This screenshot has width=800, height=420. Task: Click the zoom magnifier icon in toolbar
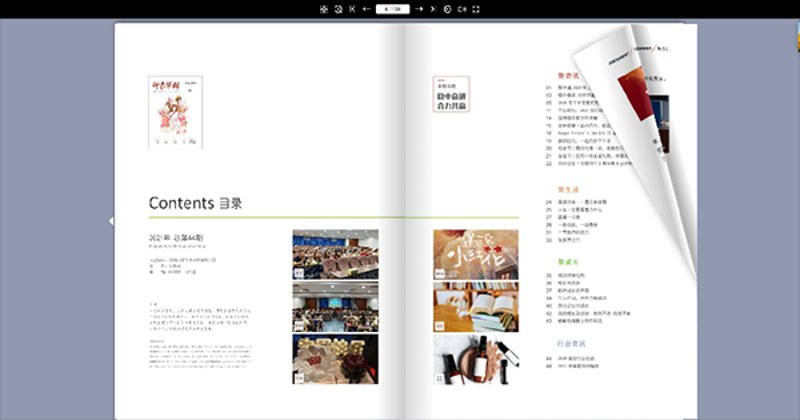(x=338, y=9)
